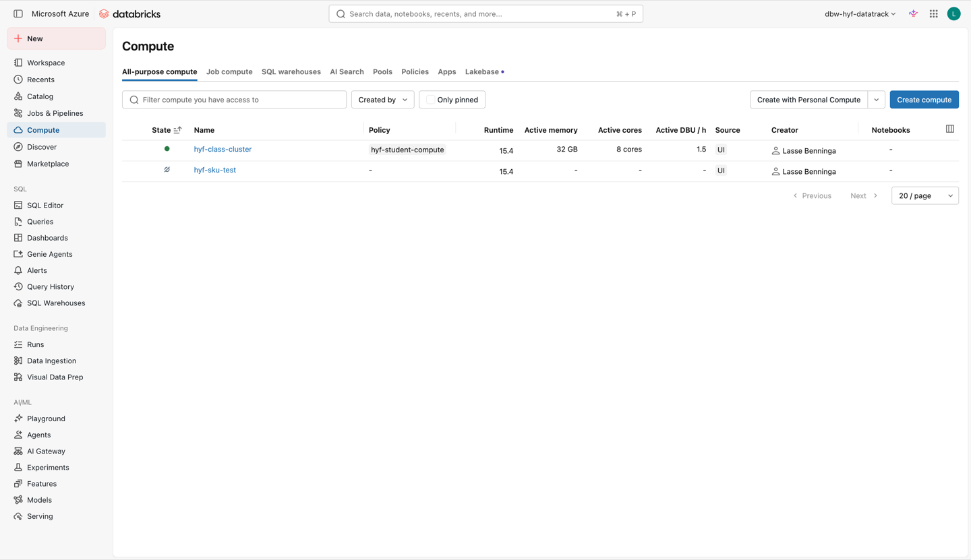Image resolution: width=971 pixels, height=560 pixels.
Task: Open Alerts in the sidebar
Action: [x=56, y=270]
